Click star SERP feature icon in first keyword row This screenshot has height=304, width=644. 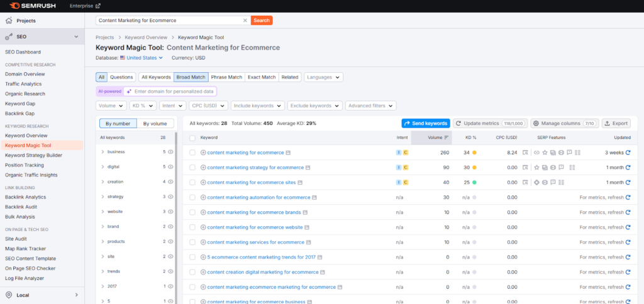545,153
